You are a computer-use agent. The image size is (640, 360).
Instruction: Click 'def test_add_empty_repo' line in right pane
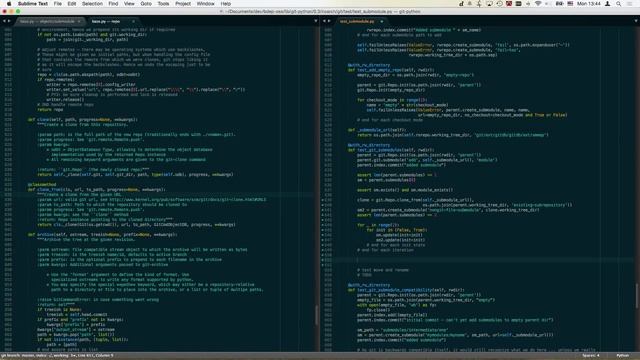coord(391,70)
